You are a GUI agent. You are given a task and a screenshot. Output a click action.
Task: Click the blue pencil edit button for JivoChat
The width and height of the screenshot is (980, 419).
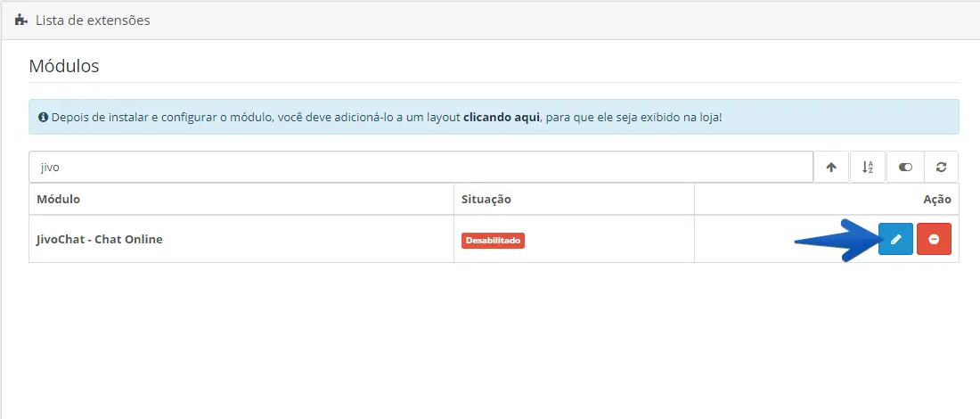895,239
